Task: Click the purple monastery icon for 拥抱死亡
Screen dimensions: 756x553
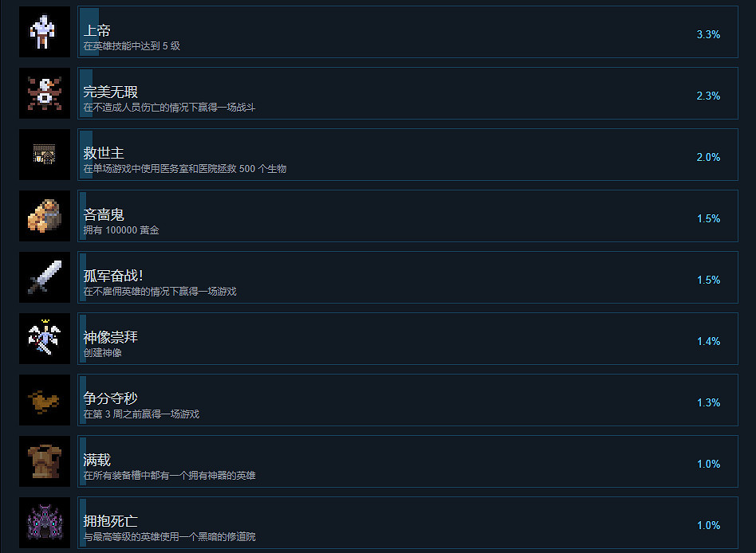Action: [45, 523]
